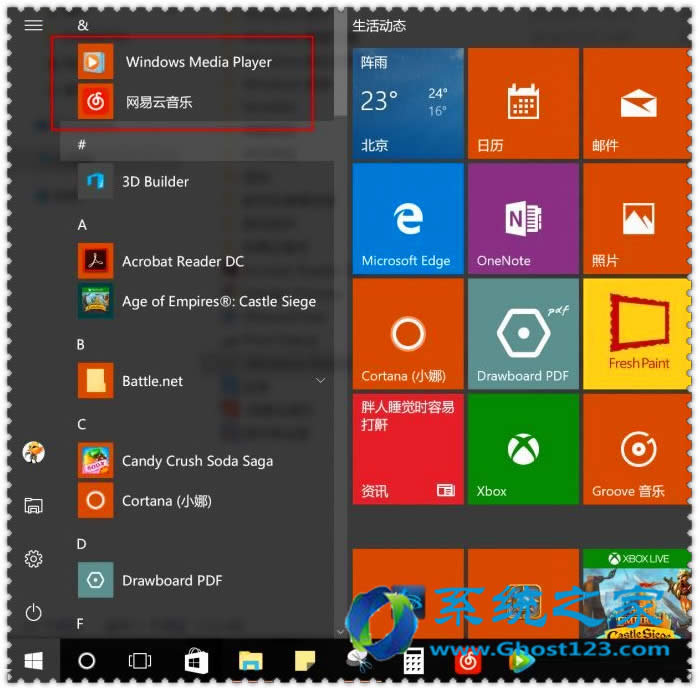
Task: Open Drawboard PDF in app list
Action: click(x=171, y=580)
